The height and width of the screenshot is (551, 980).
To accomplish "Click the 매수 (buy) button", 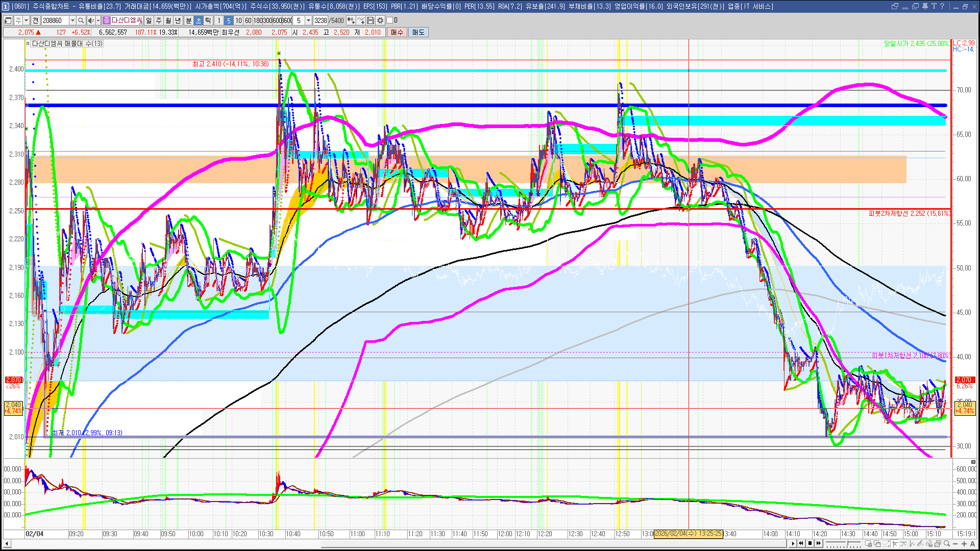I will [x=397, y=32].
